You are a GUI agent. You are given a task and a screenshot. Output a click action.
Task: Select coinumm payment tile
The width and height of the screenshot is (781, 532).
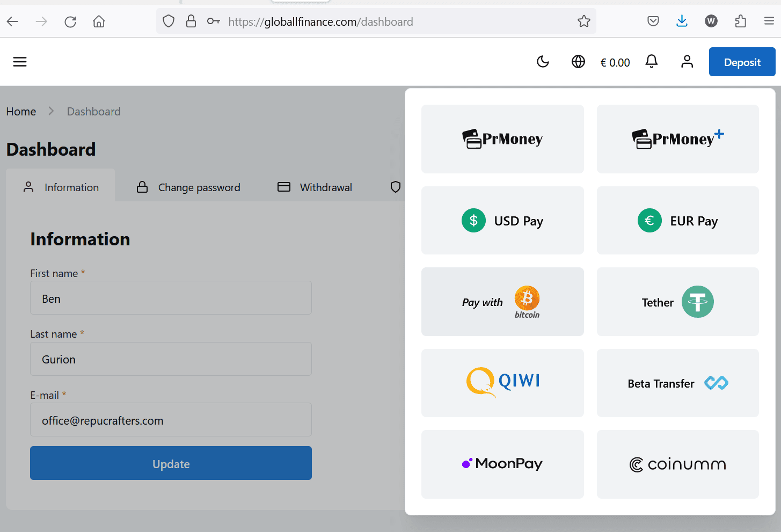point(678,464)
